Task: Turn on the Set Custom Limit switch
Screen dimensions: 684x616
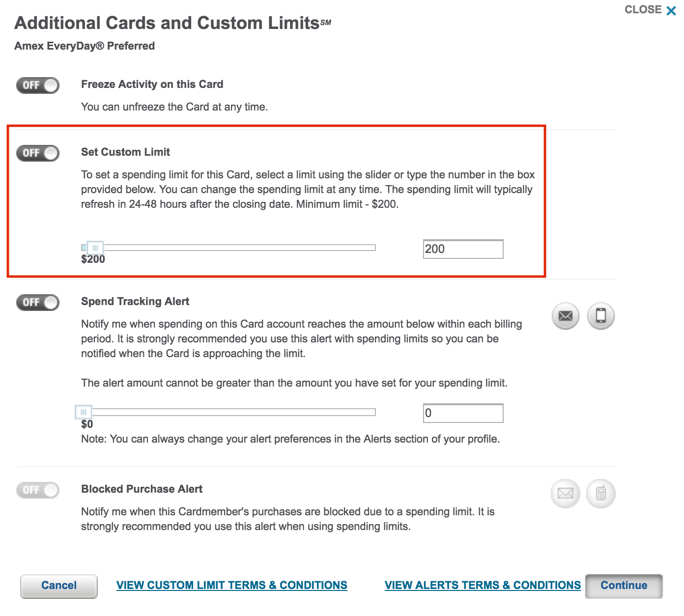Action: click(37, 153)
